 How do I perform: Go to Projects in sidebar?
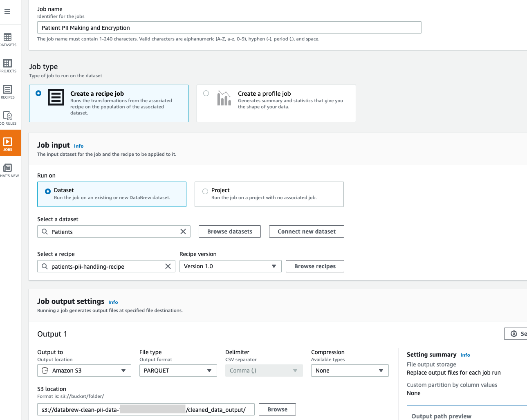click(8, 66)
